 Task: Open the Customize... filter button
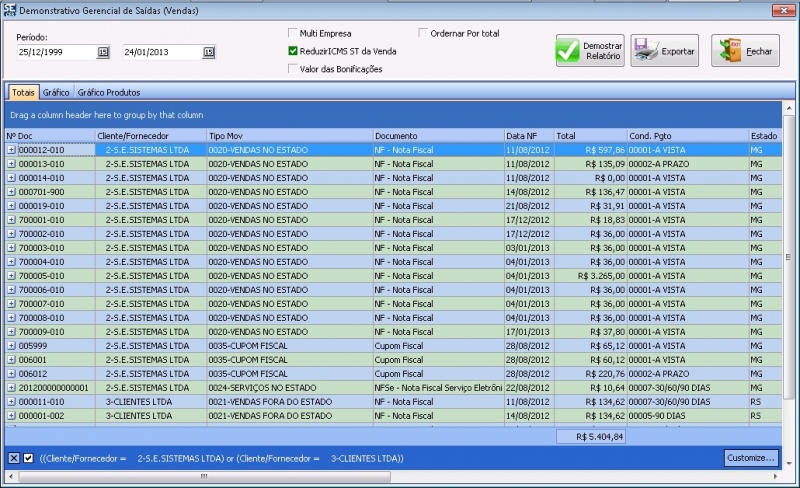coord(750,458)
